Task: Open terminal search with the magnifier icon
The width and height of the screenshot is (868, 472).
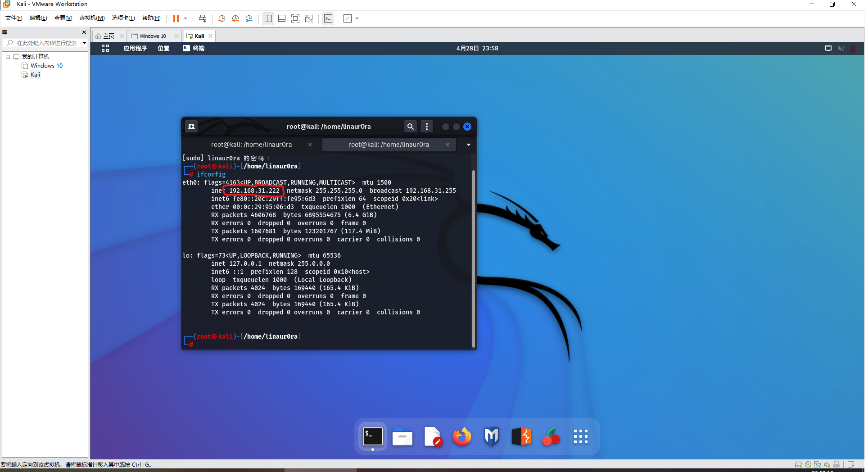Action: [x=410, y=127]
